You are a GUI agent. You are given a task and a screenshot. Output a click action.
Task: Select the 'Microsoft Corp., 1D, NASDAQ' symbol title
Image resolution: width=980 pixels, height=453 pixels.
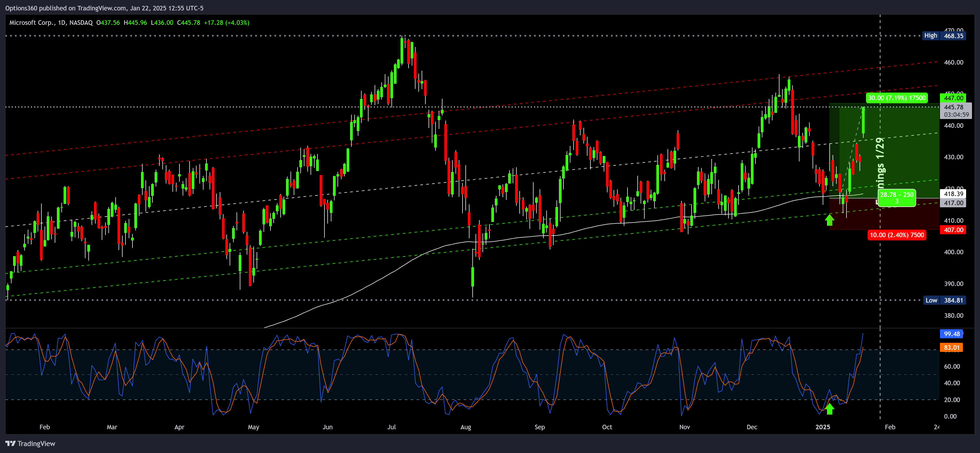[51, 23]
